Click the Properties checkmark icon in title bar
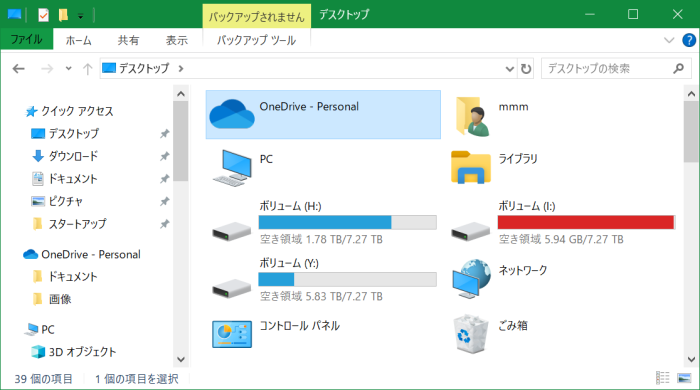This screenshot has width=700, height=390. pos(43,15)
